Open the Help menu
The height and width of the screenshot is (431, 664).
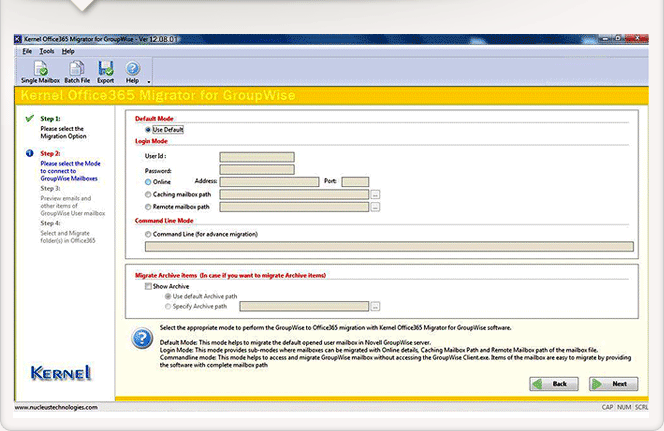tap(68, 51)
